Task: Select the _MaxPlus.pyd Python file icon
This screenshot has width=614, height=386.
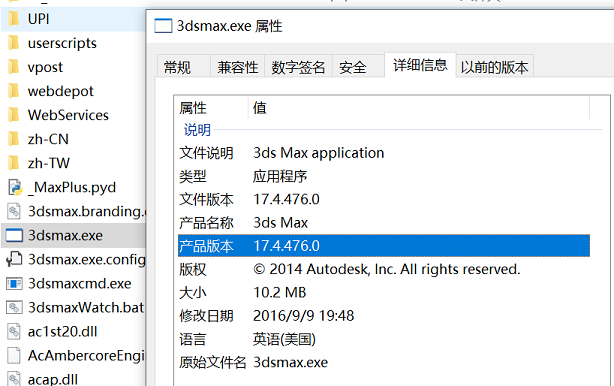Action: click(14, 187)
